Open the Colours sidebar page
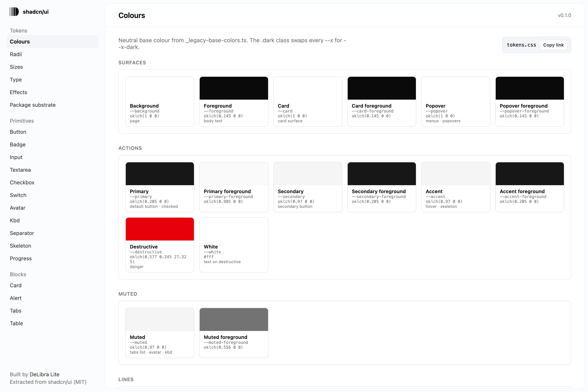Viewport: 588px width, 392px height. (x=52, y=41)
